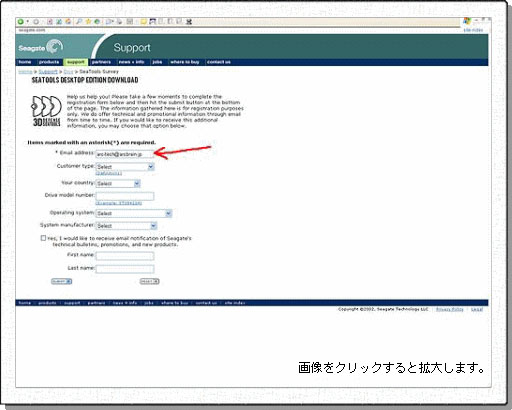Open partners in top navigation bar
Screen dimensions: 512x410
(x=101, y=62)
